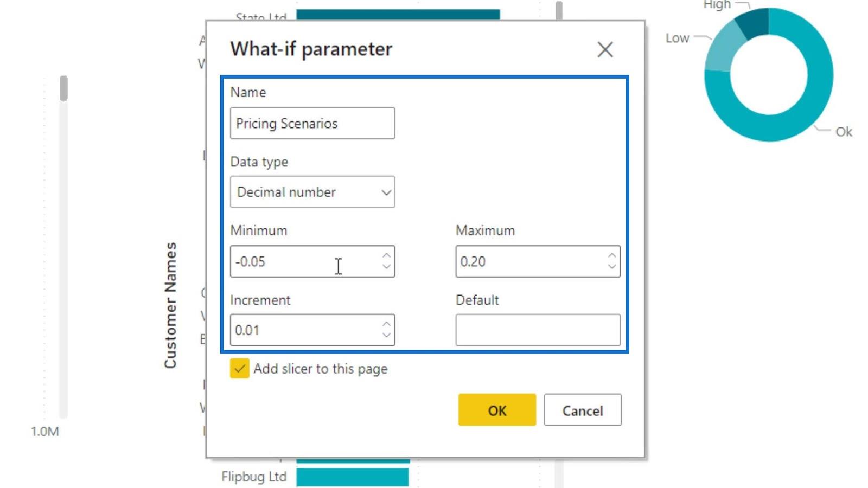Click inside the Maximum input field

[531, 261]
